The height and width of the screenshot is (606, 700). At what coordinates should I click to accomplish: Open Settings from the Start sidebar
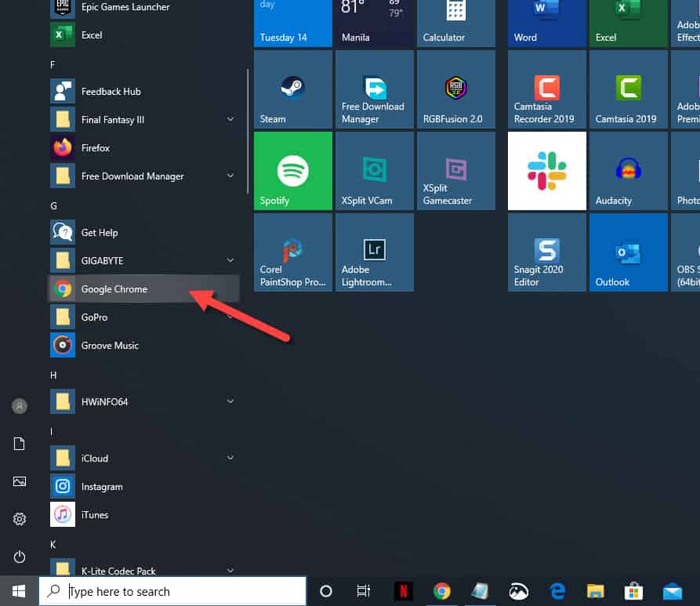coord(19,518)
